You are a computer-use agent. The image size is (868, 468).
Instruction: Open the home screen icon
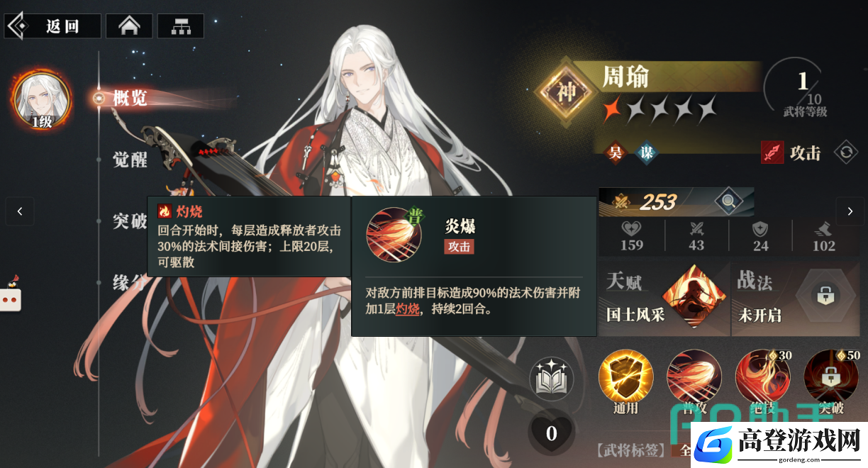[129, 26]
